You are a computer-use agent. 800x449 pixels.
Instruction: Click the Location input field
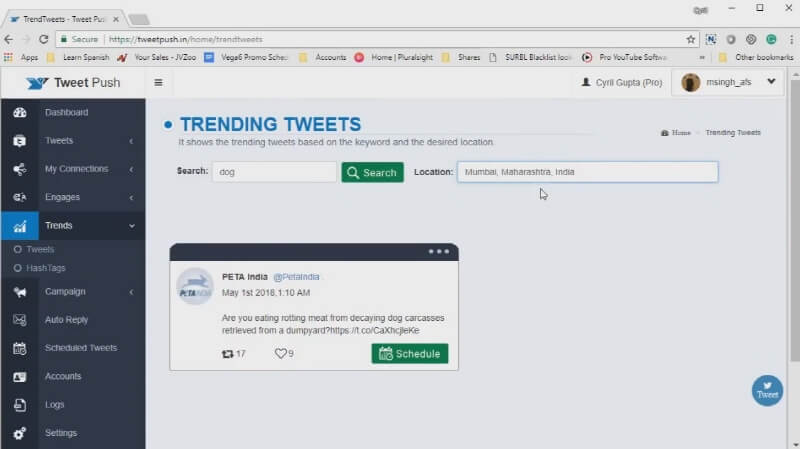pos(587,172)
